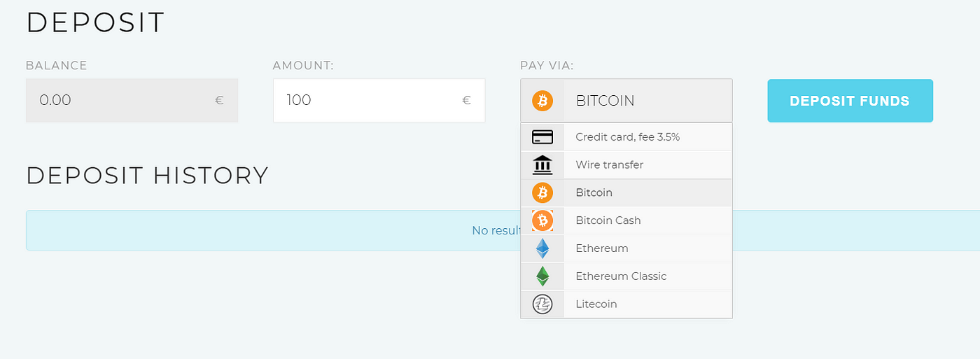This screenshot has width=980, height=359.
Task: Click the Bitcoin Cash logo icon
Action: (542, 220)
